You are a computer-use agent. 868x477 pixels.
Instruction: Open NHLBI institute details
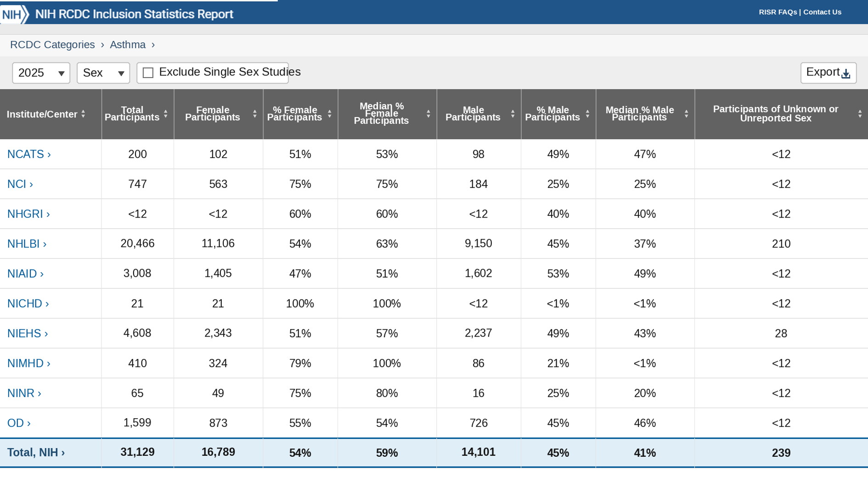[27, 244]
